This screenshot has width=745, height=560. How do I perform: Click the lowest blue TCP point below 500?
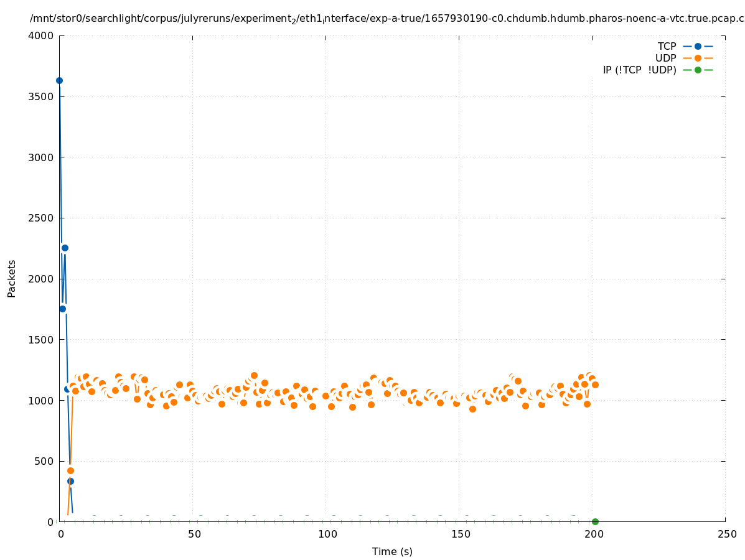(70, 481)
